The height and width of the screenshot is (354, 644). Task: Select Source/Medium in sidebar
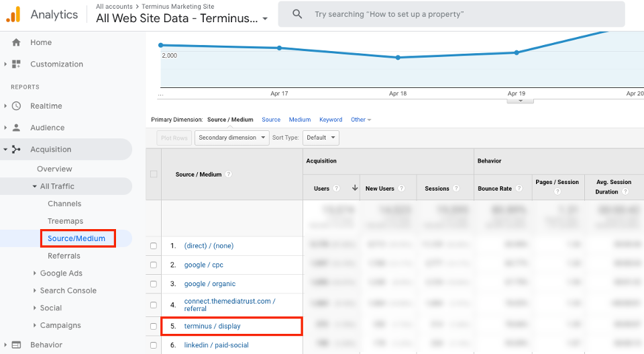click(x=76, y=238)
